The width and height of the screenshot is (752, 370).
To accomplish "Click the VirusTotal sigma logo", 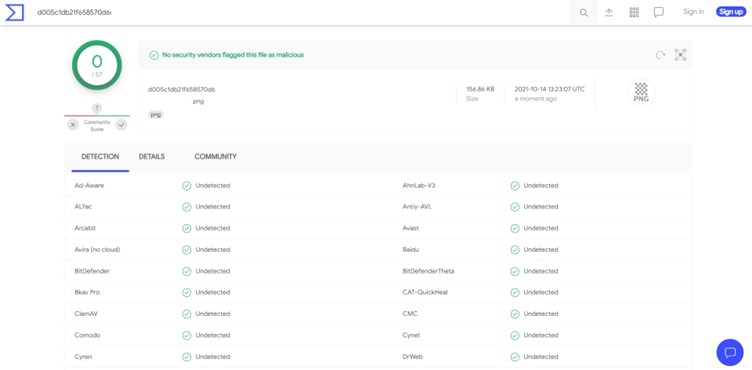I will pos(14,12).
